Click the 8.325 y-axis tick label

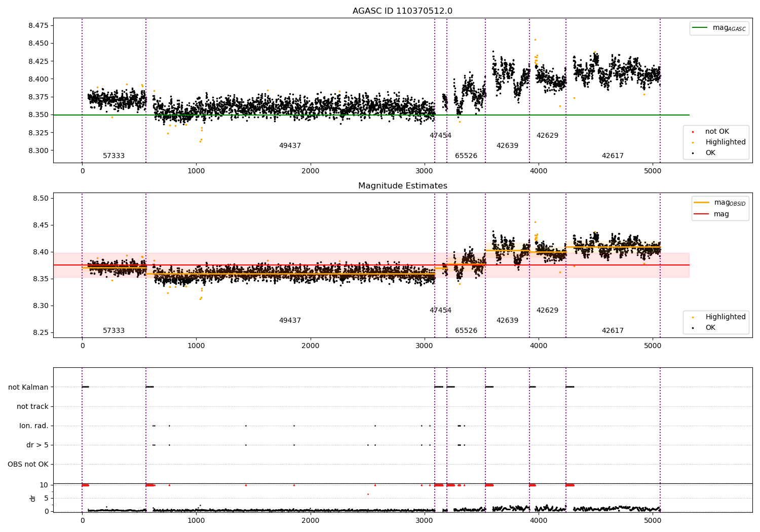(x=39, y=133)
